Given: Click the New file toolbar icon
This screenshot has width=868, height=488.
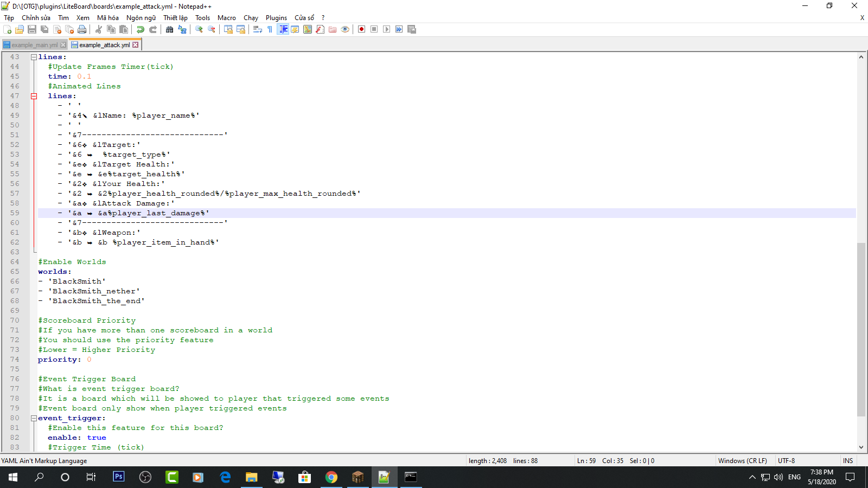Looking at the screenshot, I should coord(7,29).
